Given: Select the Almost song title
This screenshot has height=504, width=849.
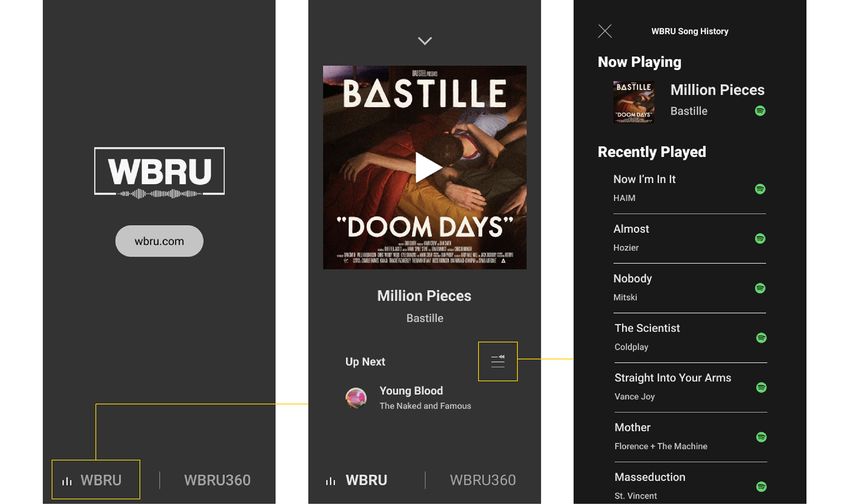Looking at the screenshot, I should click(631, 229).
